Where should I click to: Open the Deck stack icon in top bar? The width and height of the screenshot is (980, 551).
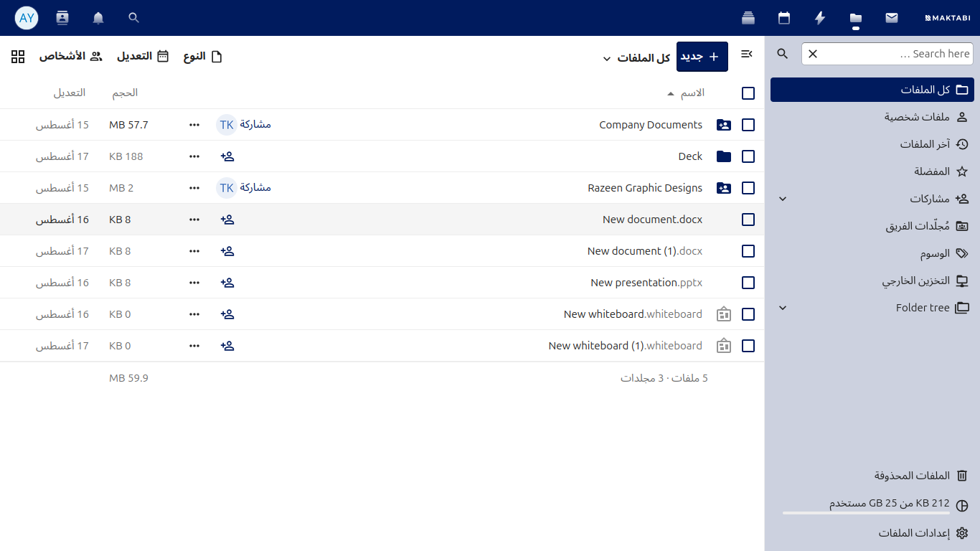click(x=748, y=18)
